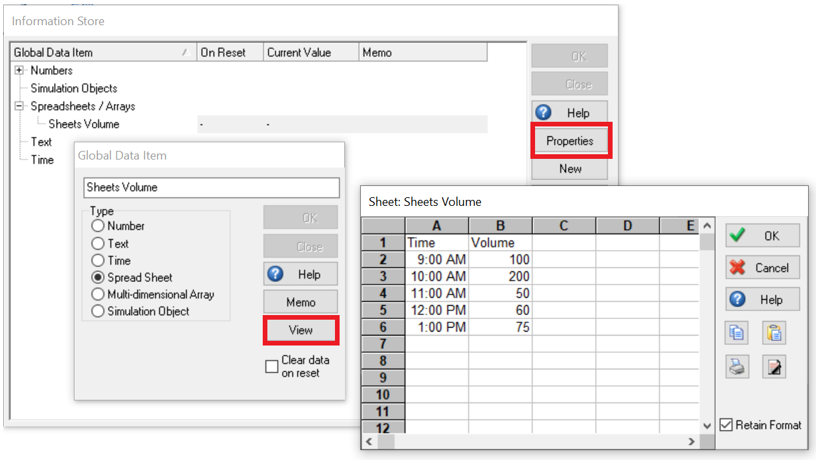The image size is (816, 462).
Task: Click the Print sheet icon
Action: tap(737, 367)
